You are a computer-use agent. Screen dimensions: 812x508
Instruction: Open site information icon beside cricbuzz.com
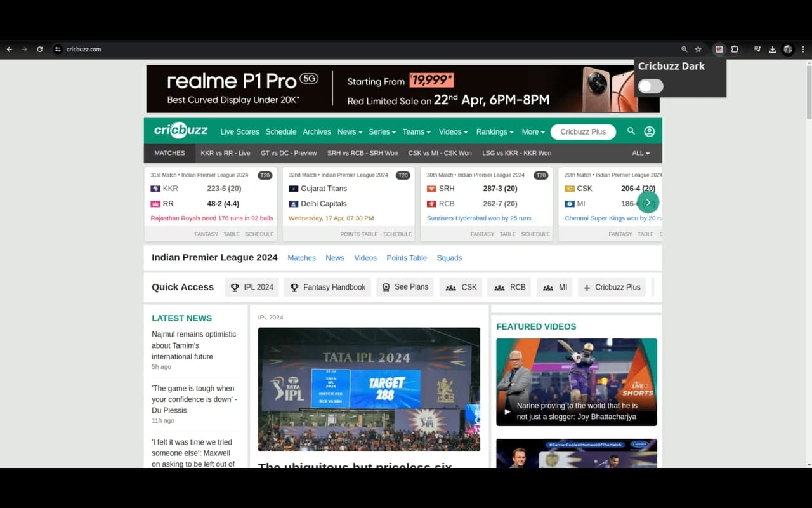[58, 50]
